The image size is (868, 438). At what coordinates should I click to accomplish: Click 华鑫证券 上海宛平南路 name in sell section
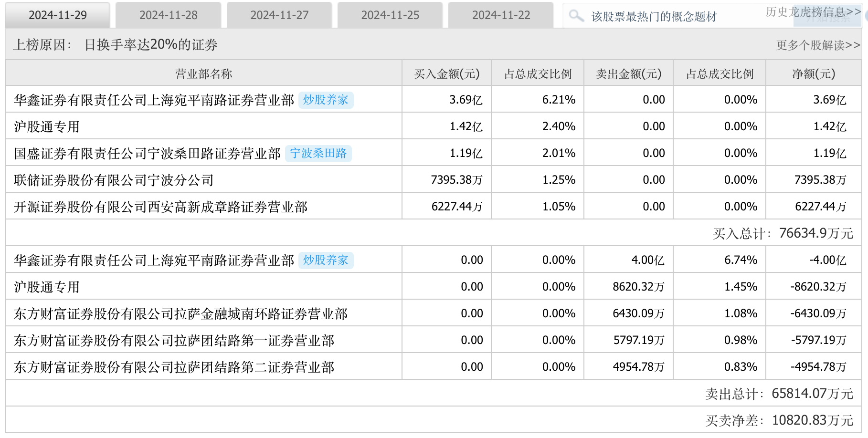pos(154,260)
